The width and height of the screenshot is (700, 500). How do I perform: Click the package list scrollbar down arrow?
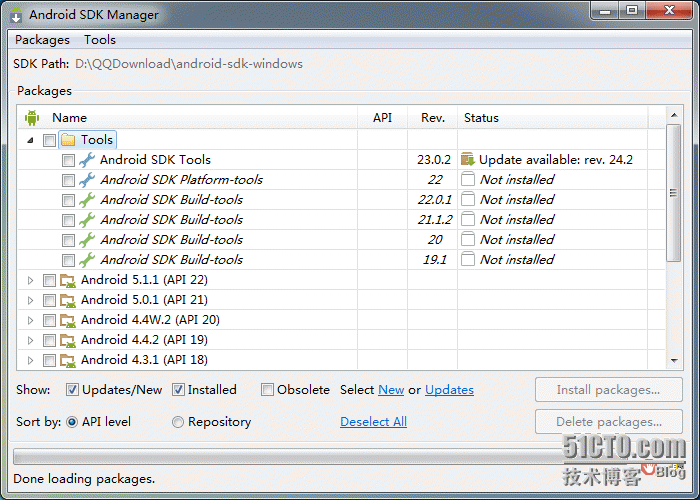coord(674,360)
